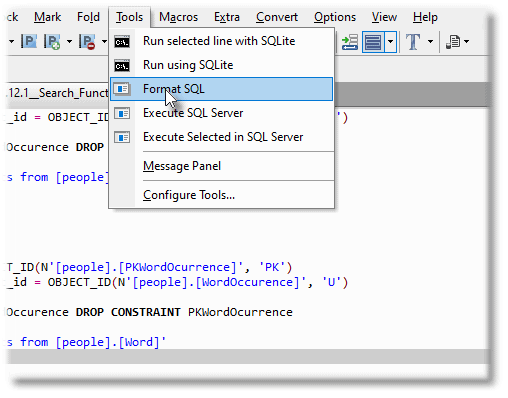Click the add-to-project icon with green plus

tap(52, 42)
